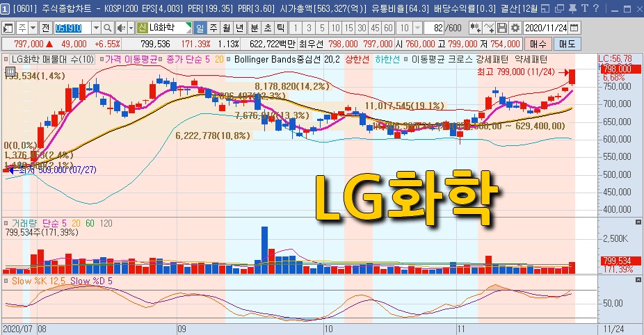Viewport: 644px width, 335px height.
Task: Toggle the 거래량 indicator marker
Action: click(x=6, y=223)
